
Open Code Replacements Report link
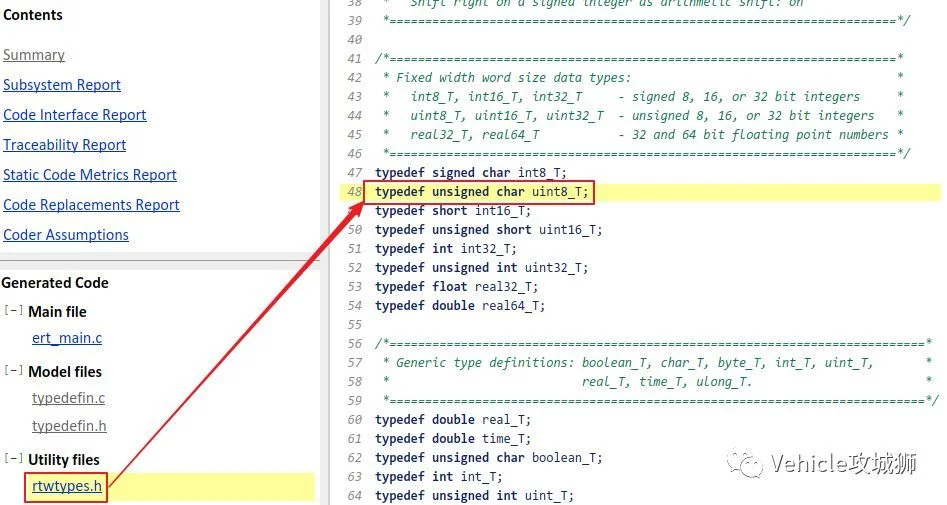[x=91, y=205]
